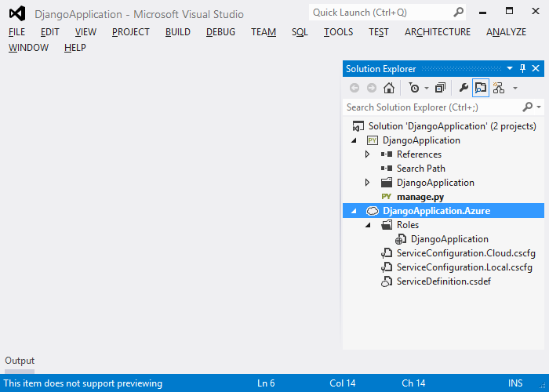Collapse the DjangoApplication.Azure project node
549x392 pixels.
354,211
